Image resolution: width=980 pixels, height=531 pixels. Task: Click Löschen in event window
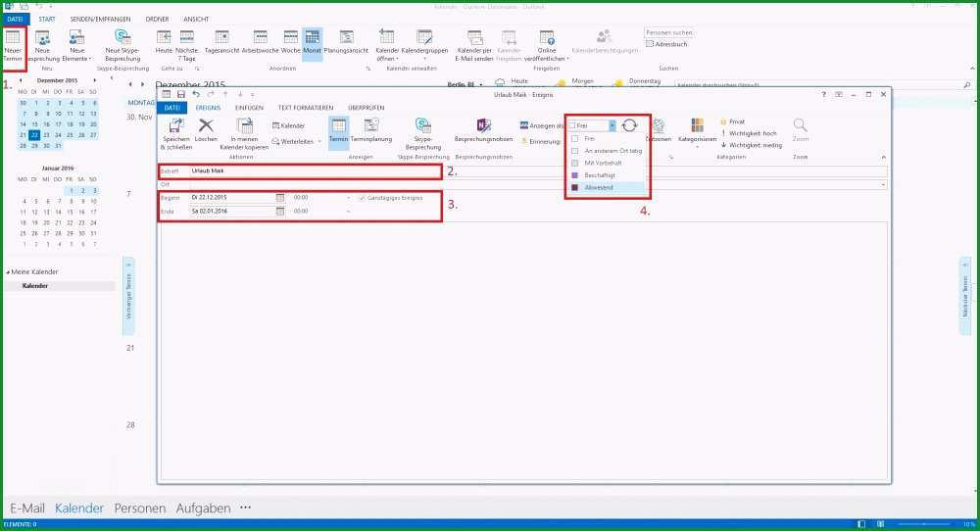coord(206,130)
